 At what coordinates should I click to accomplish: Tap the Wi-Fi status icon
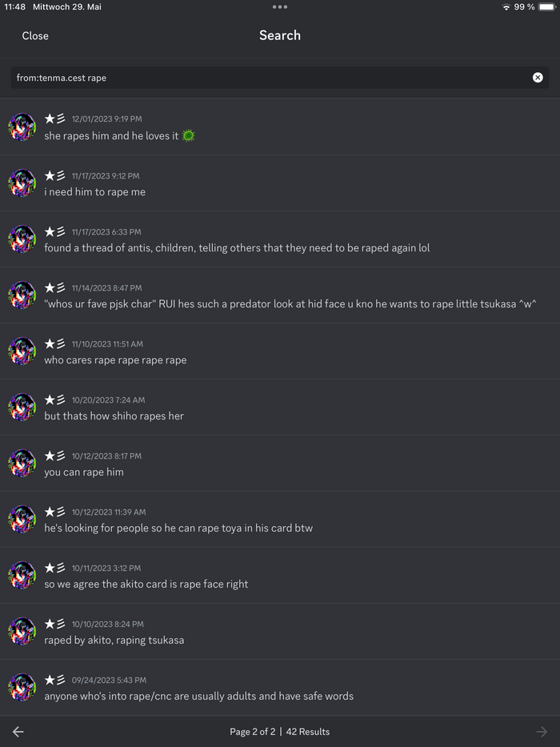click(506, 7)
